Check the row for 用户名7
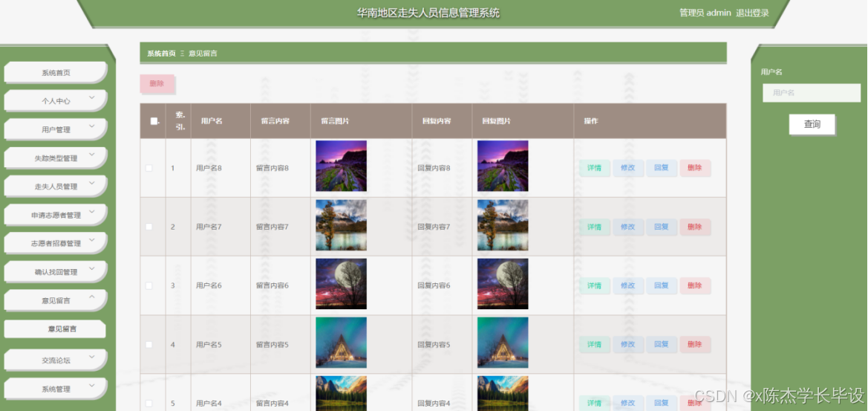The height and width of the screenshot is (411, 868). pyautogui.click(x=149, y=227)
